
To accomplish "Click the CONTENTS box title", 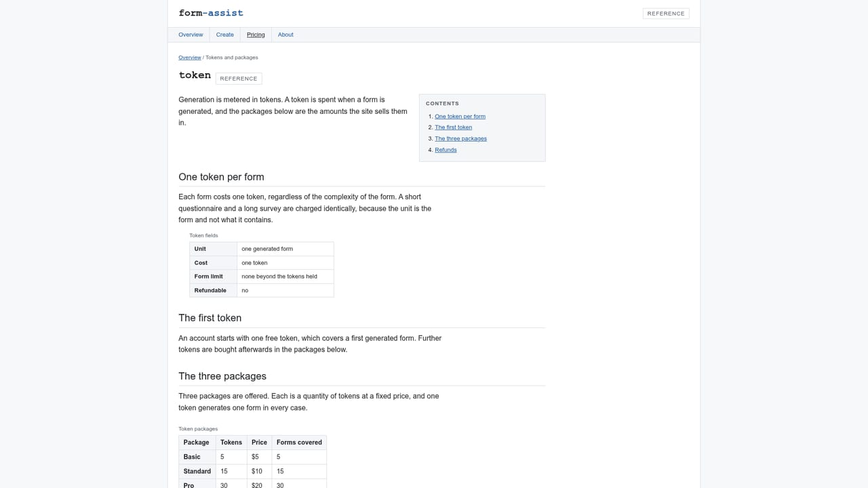I will coord(442,104).
